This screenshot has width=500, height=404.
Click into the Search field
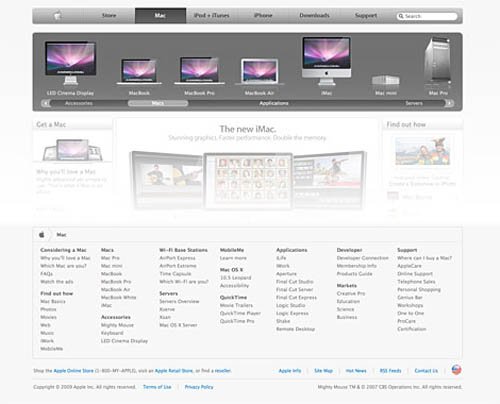click(427, 16)
